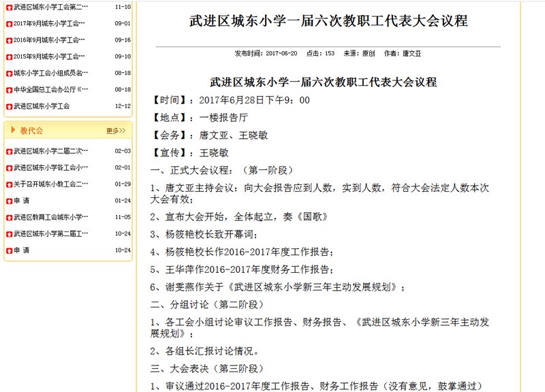This screenshot has width=545, height=392.
Task: Click the author label 作者: 唐文亚
Action: point(403,54)
